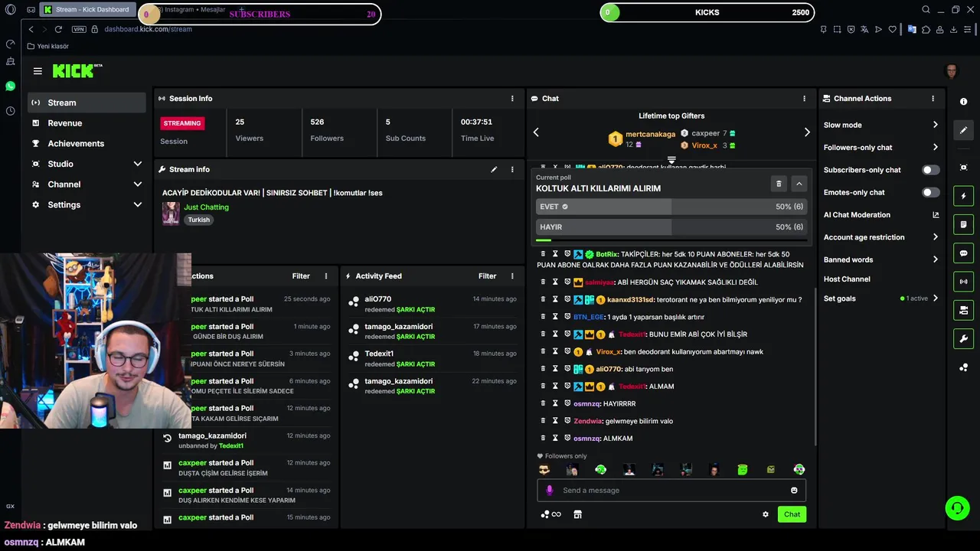Toggle Subscribers-only chat
980x551 pixels.
tap(930, 170)
